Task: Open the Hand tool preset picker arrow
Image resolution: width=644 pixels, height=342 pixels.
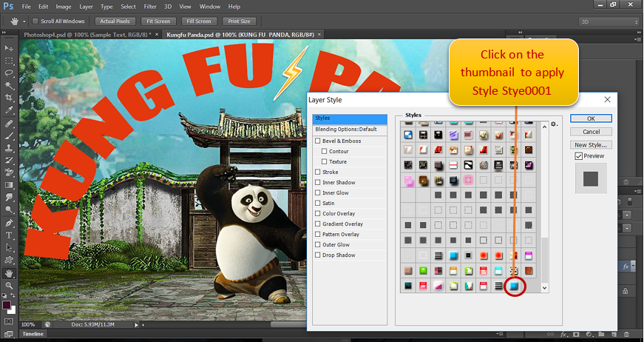Action: click(x=24, y=21)
